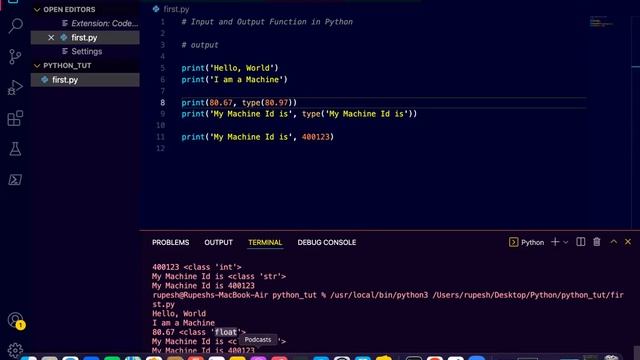Open the Search view in activity bar
The width and height of the screenshot is (640, 360).
(16, 26)
